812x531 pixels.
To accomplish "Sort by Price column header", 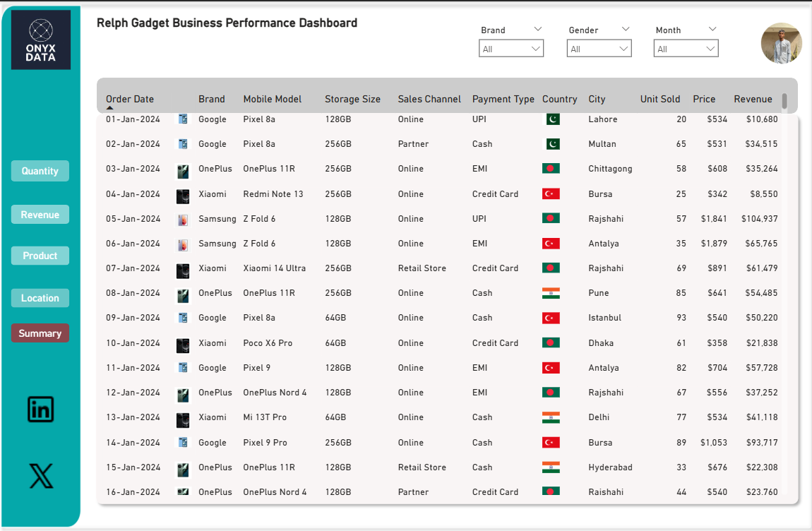I will [704, 99].
